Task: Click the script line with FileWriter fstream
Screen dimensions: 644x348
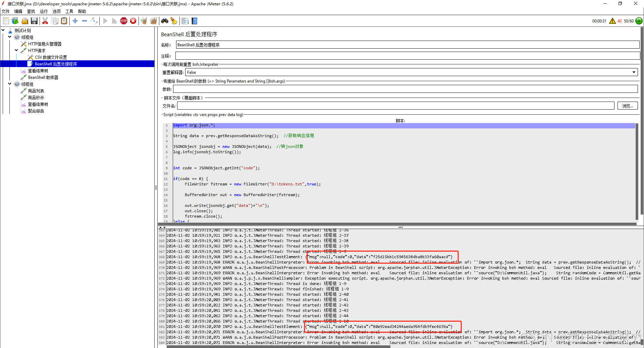Action: pyautogui.click(x=253, y=184)
